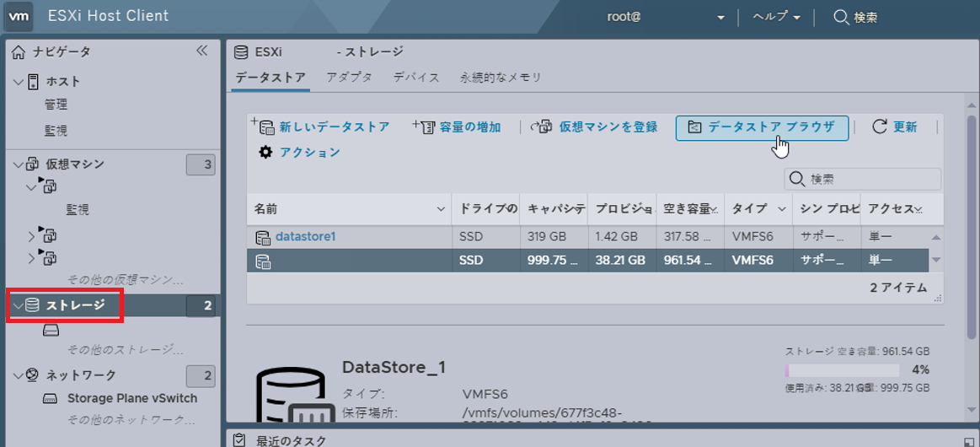The image size is (980, 447).
Task: Click the Navigator home icon
Action: coord(20,52)
